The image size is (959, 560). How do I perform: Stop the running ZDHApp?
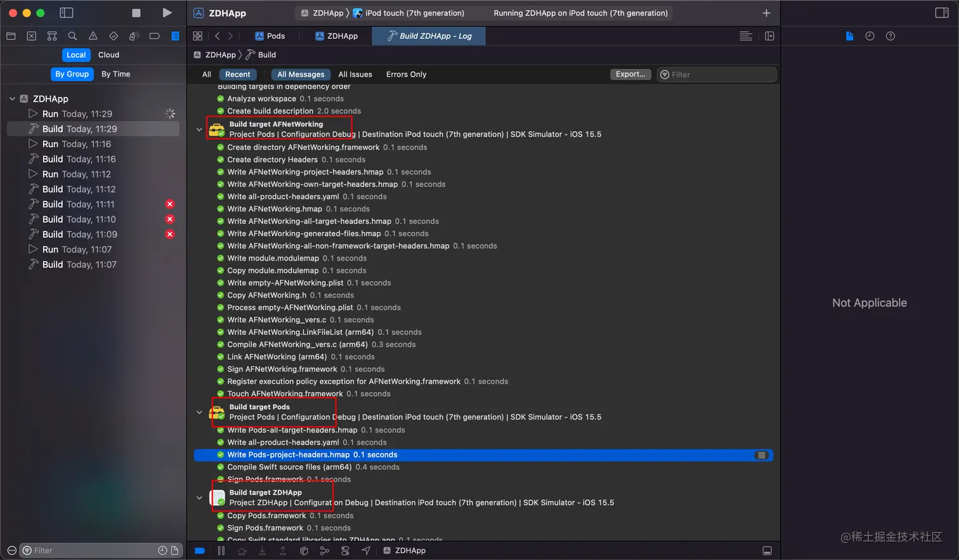click(136, 13)
